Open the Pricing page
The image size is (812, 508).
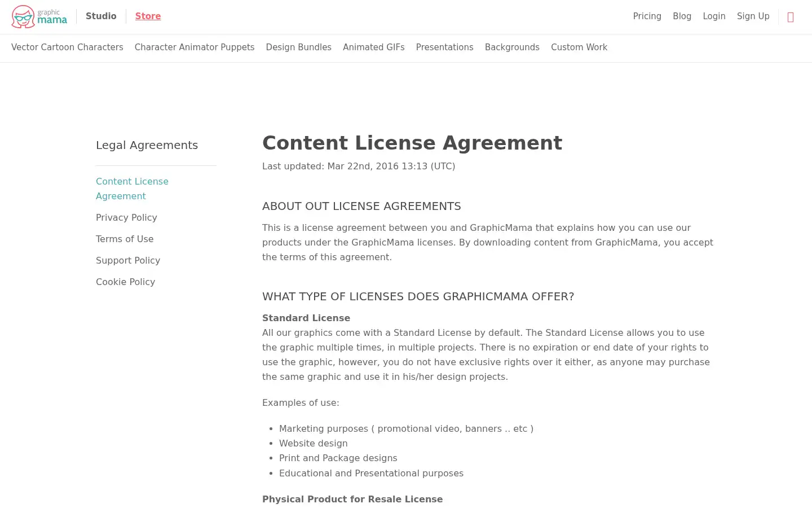(x=647, y=16)
